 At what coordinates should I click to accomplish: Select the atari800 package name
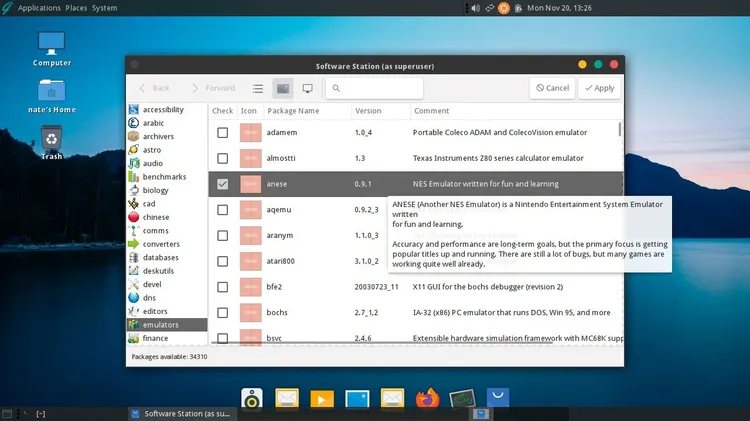pyautogui.click(x=280, y=261)
